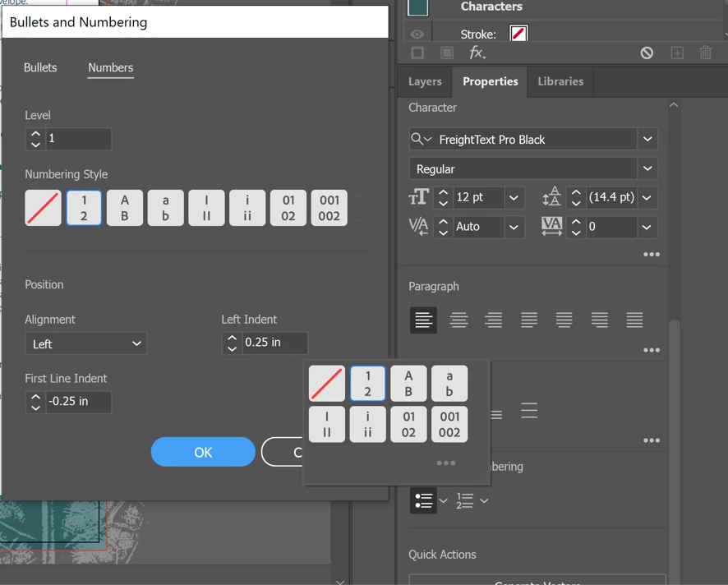
Task: Increase the Level stepper value
Action: tap(35, 134)
